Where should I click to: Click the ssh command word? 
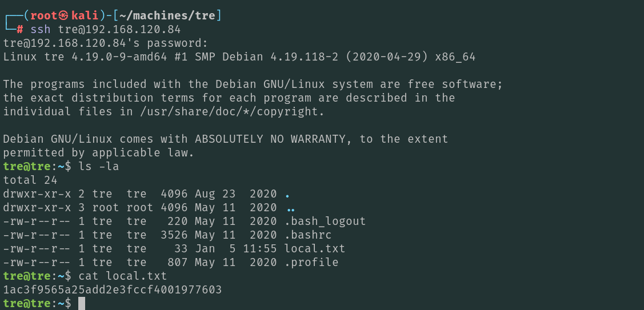[x=40, y=29]
